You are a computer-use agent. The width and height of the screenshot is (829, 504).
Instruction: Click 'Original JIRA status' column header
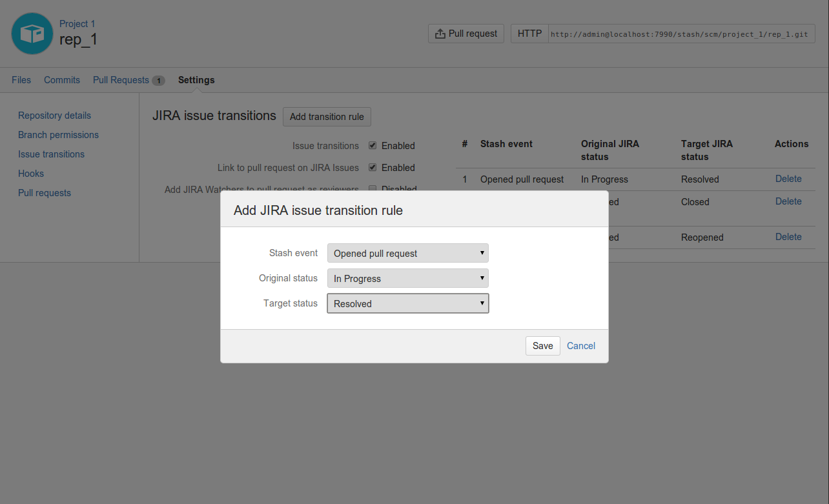[x=610, y=150]
